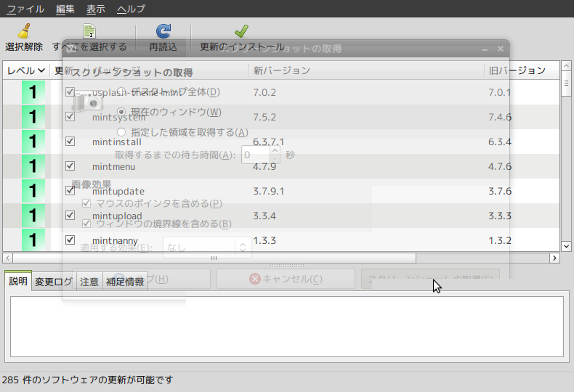This screenshot has height=392, width=574.
Task: Uncheck the mintinstall update checkbox
Action: click(x=70, y=141)
